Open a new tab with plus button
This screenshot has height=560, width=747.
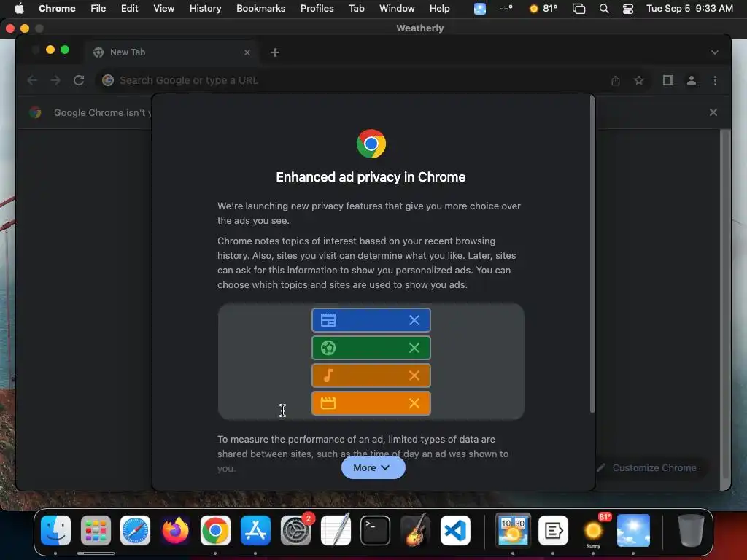pyautogui.click(x=275, y=52)
